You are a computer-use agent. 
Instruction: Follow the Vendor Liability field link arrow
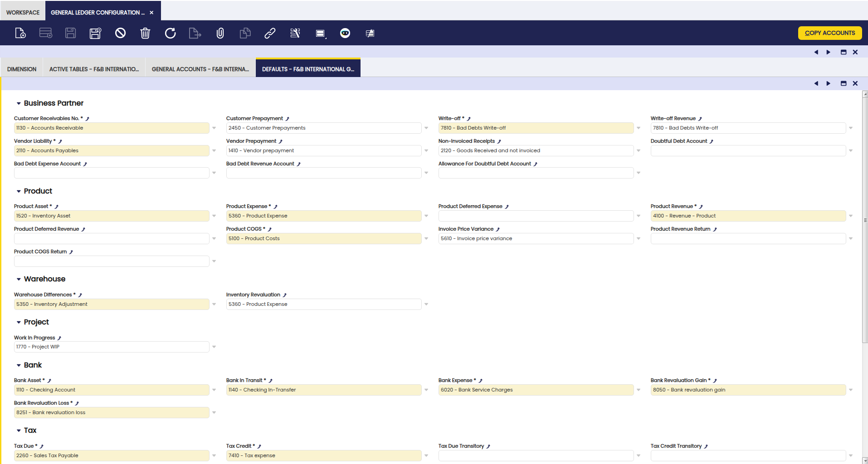[x=60, y=141]
